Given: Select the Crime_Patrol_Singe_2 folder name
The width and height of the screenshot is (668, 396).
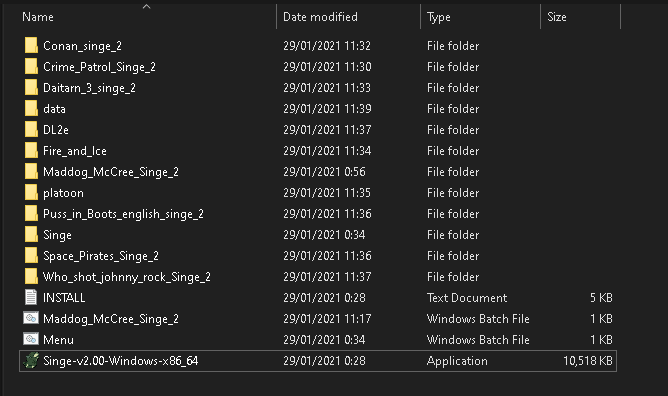Looking at the screenshot, I should coord(100,67).
